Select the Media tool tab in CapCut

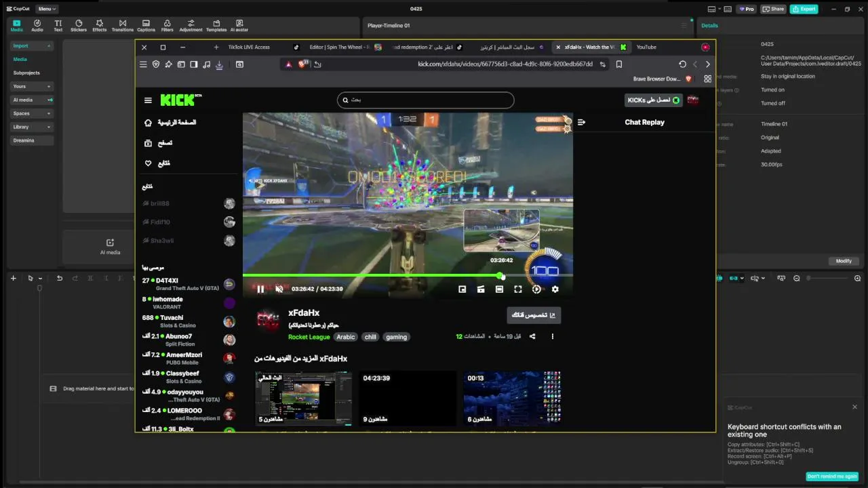(16, 26)
